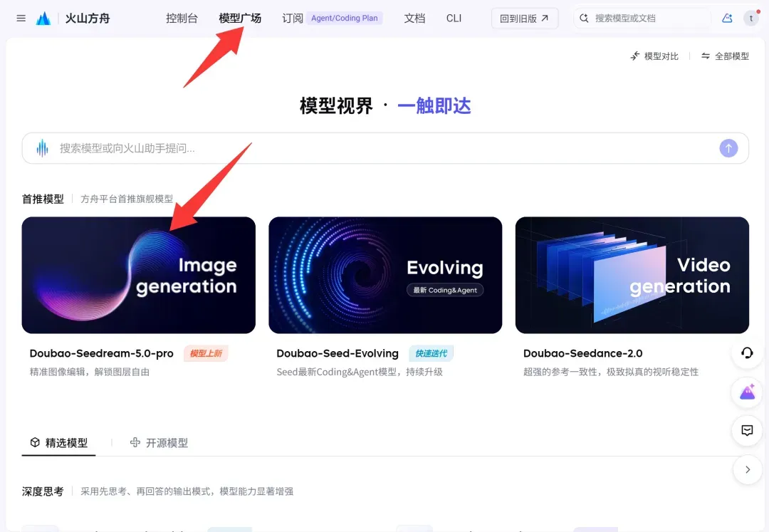
Task: Open the 文档 docs menu item
Action: (414, 19)
